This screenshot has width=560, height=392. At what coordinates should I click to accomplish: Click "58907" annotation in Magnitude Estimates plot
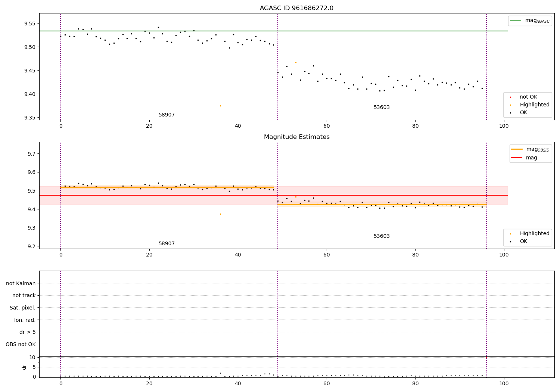coord(167,244)
